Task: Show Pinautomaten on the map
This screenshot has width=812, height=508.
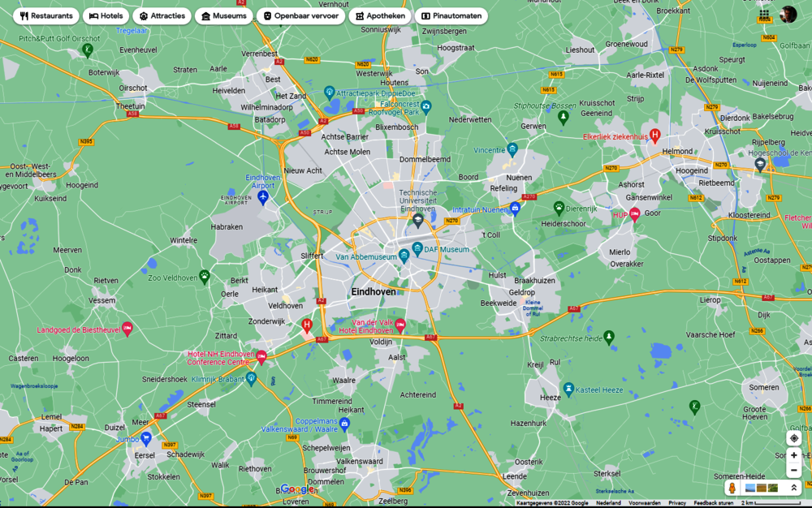Action: click(451, 16)
